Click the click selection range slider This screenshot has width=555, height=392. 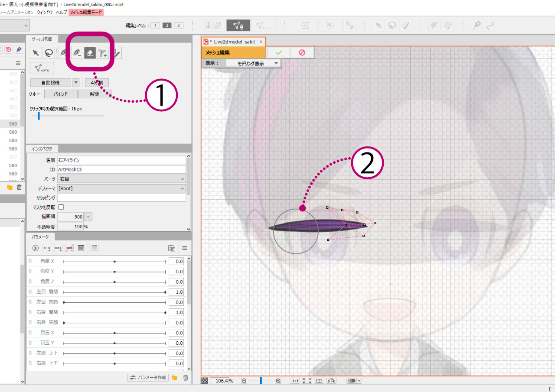pos(67,116)
